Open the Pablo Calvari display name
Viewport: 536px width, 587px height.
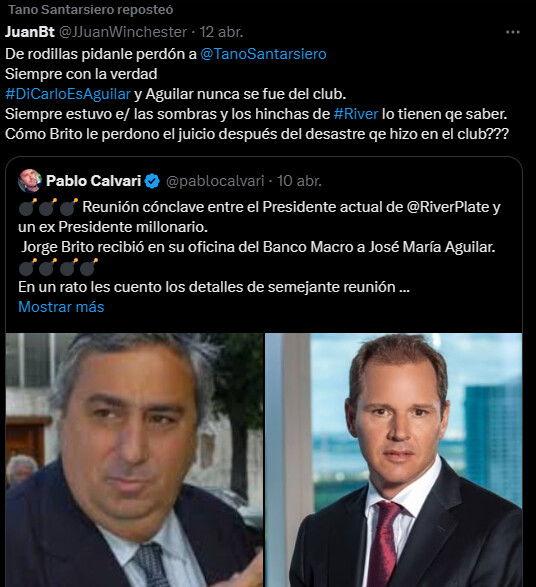point(94,181)
